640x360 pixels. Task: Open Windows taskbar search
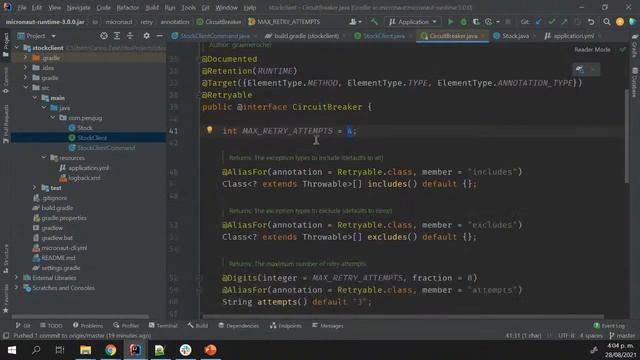36,350
